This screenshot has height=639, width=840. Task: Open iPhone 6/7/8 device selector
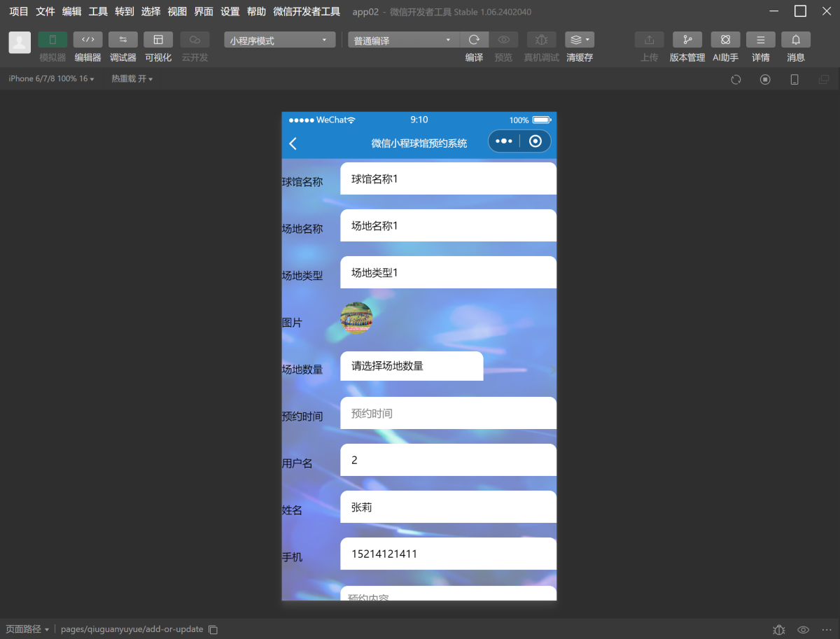51,78
